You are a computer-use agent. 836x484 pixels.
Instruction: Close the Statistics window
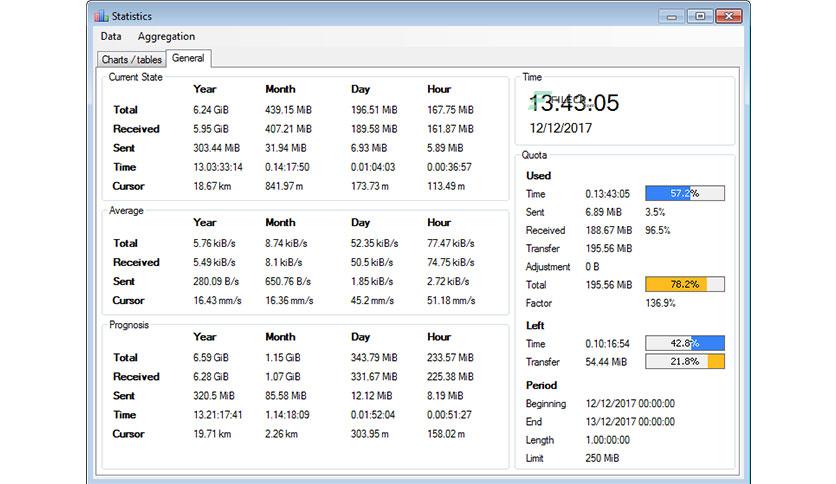click(x=728, y=16)
